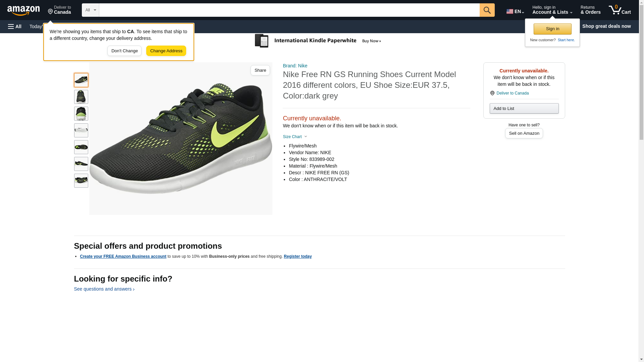Focus the Amazon search input field

[x=289, y=10]
